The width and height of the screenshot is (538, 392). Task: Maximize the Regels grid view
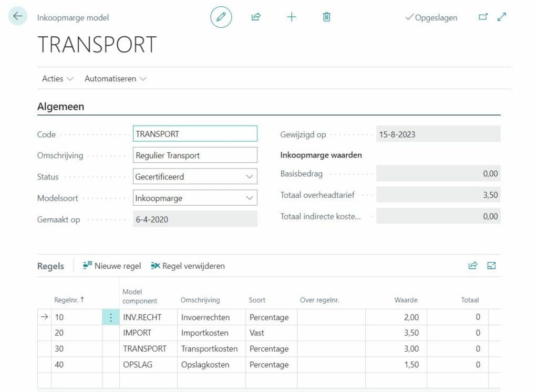click(x=492, y=266)
